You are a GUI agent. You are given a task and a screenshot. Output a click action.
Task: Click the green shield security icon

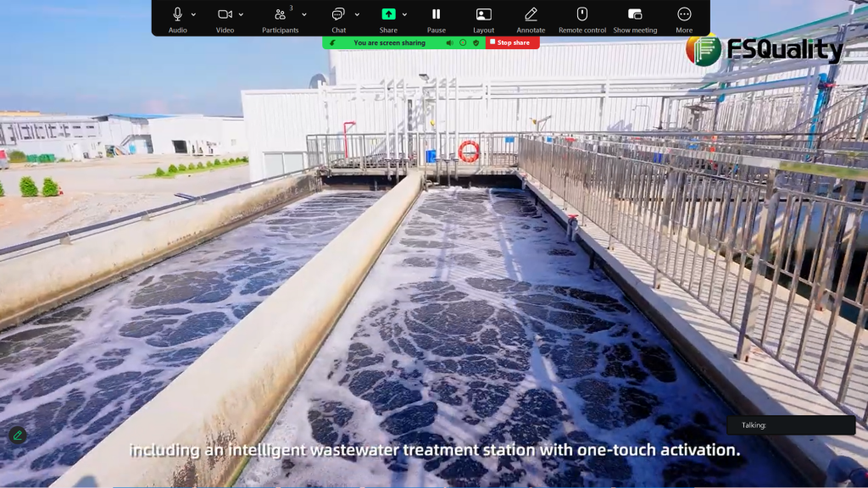point(476,42)
